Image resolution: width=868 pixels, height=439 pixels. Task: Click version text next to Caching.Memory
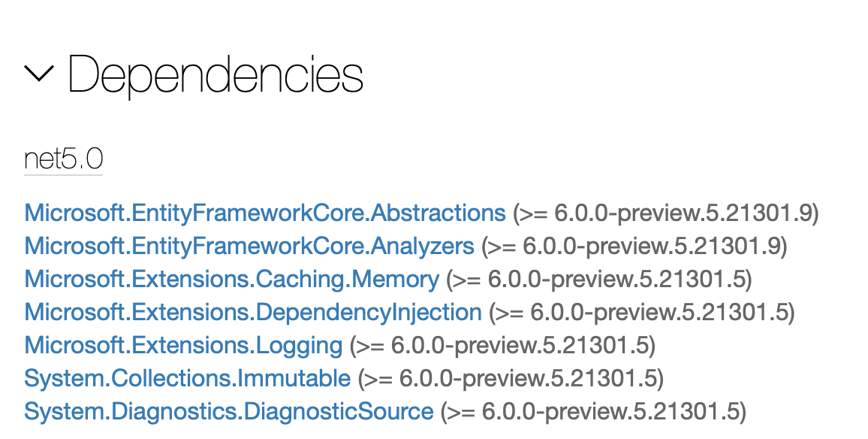[599, 279]
